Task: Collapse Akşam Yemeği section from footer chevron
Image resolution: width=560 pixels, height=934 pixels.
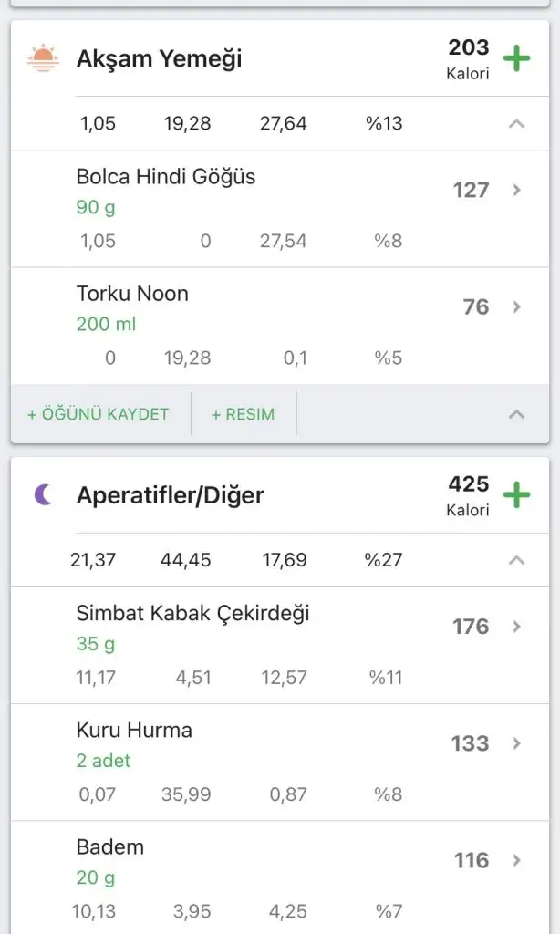Action: click(x=516, y=414)
